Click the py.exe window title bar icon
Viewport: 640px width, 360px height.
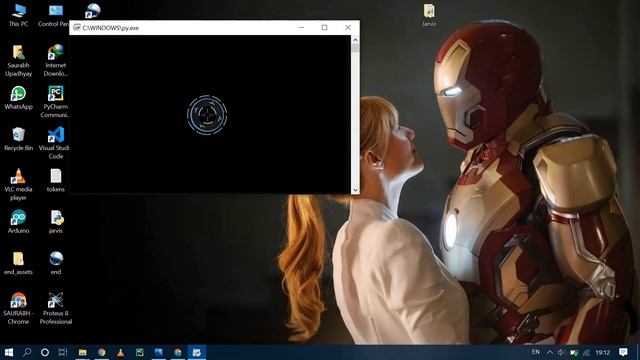pyautogui.click(x=77, y=27)
